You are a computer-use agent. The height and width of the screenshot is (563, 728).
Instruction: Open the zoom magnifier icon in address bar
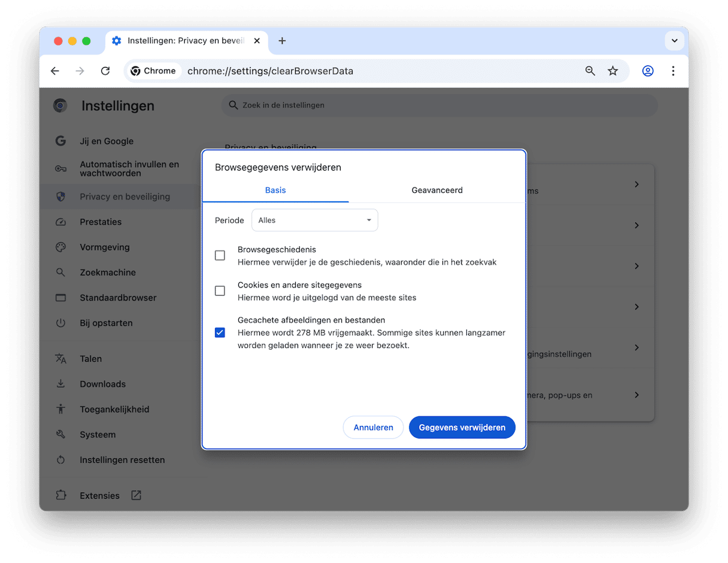point(590,71)
